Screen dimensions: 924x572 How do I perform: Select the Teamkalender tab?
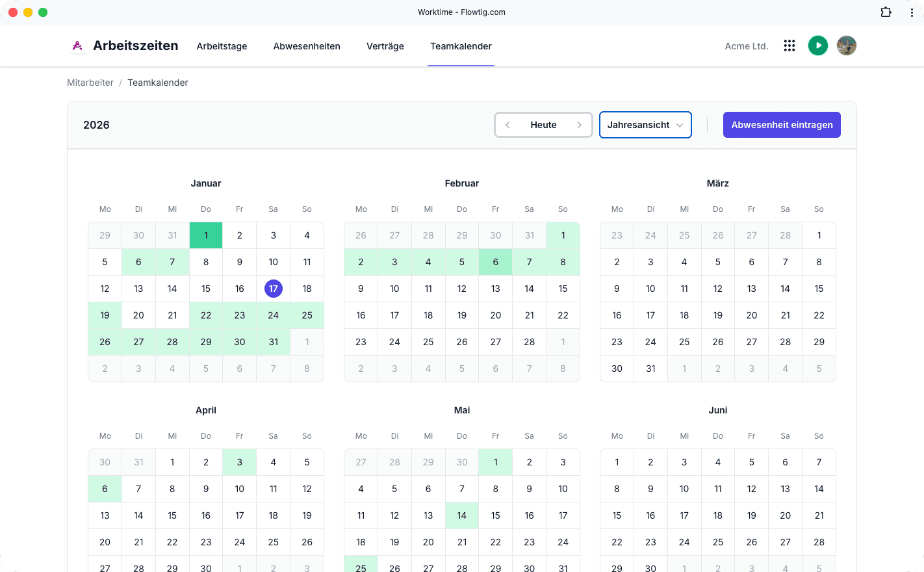pyautogui.click(x=461, y=46)
